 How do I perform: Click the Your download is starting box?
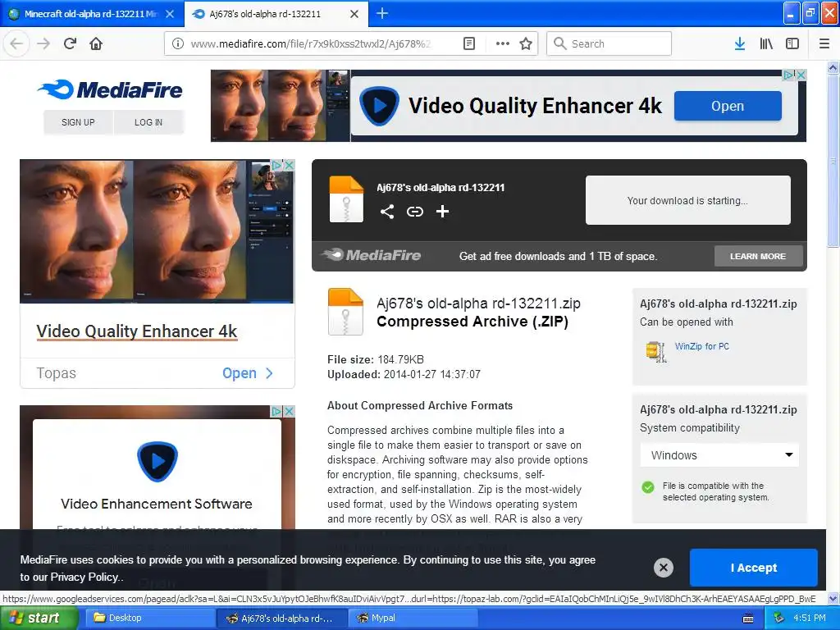click(x=688, y=200)
